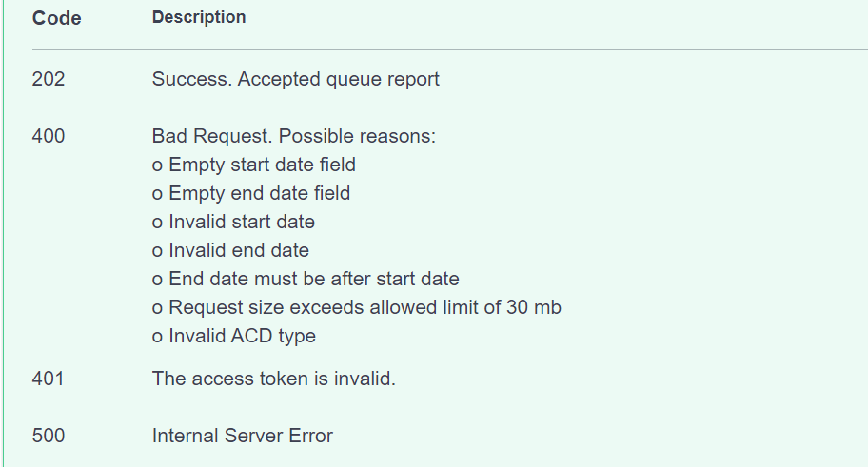Select the 500 response code
Screen dimensions: 868x467
pos(49,436)
